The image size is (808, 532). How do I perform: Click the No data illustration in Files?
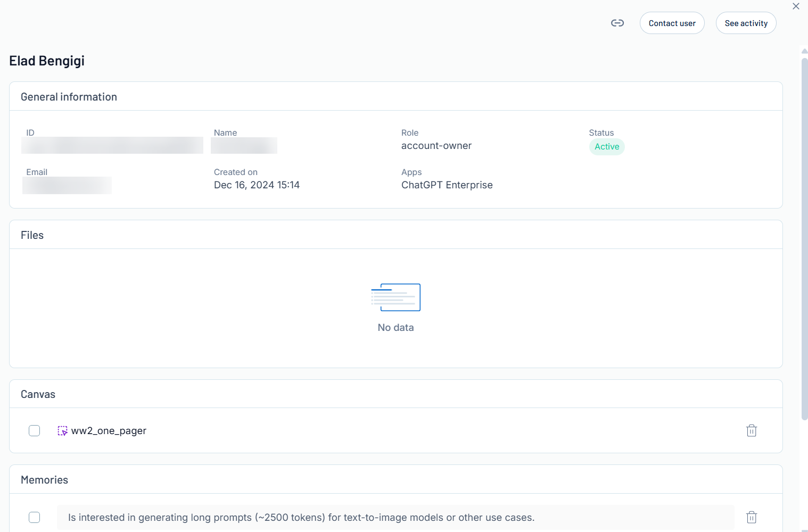pos(395,297)
